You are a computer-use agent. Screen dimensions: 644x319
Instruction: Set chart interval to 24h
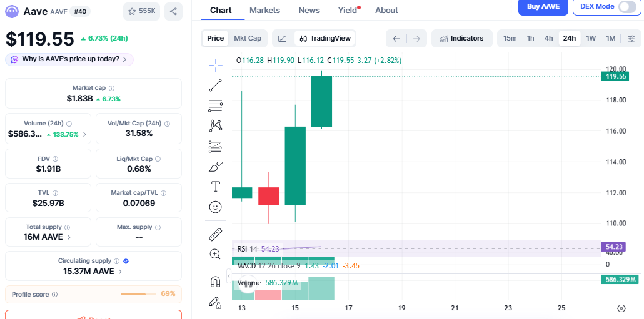point(569,39)
